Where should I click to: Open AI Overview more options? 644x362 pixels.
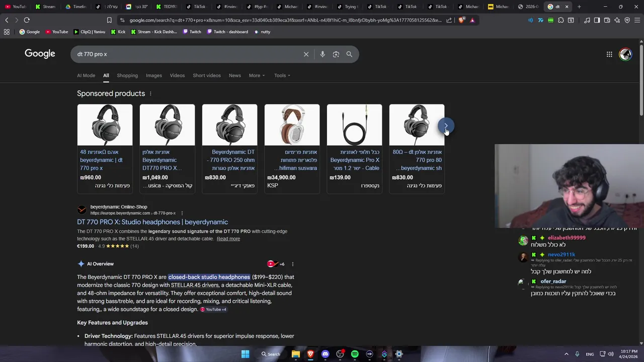[292, 264]
